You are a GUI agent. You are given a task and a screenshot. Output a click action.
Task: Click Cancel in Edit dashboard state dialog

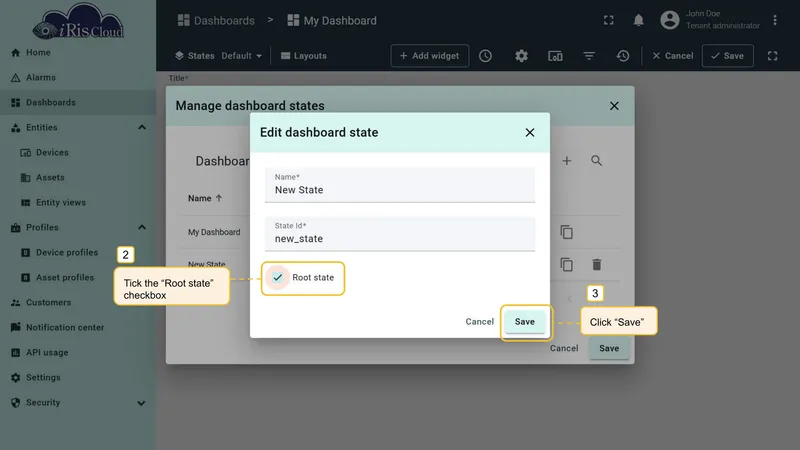(480, 322)
